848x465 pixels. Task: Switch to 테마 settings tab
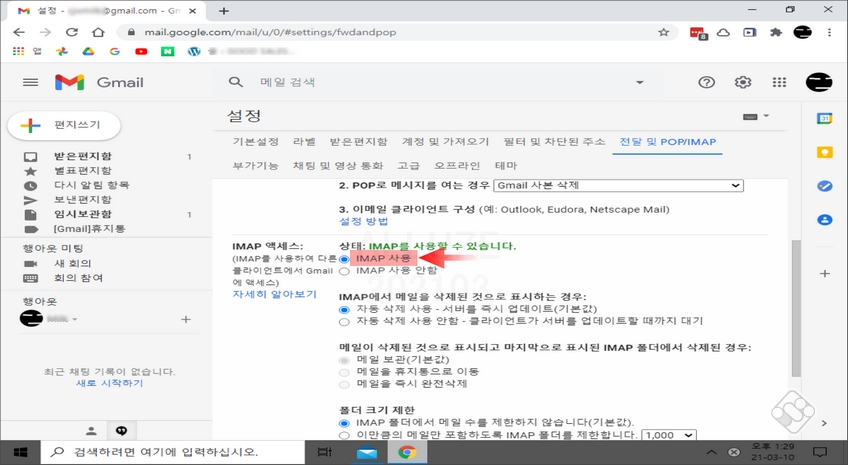point(506,165)
